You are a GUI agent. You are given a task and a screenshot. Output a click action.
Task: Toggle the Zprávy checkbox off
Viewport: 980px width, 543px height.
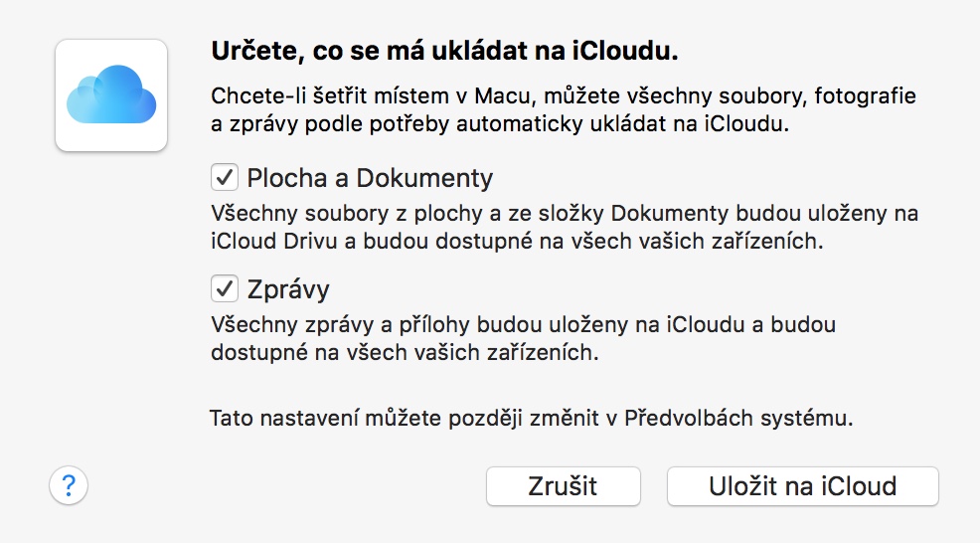coord(224,289)
